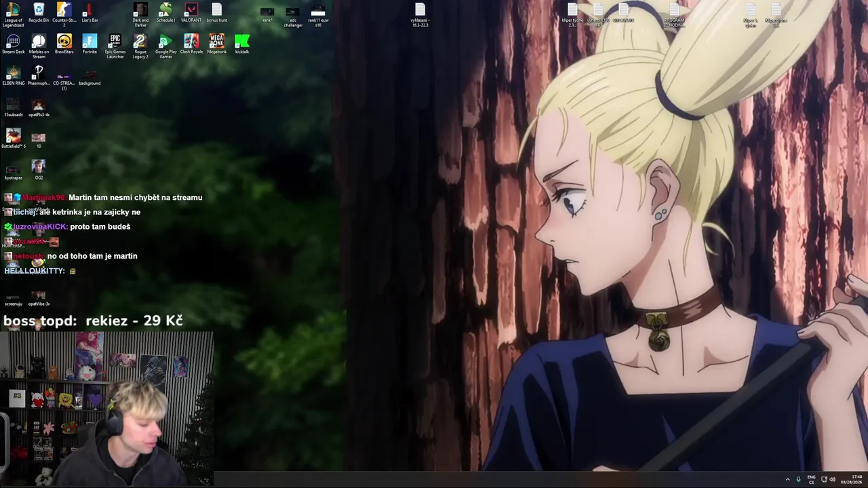Screen dimensions: 868x488
Task: Launch Clash Royale desktop icon
Action: point(191,44)
